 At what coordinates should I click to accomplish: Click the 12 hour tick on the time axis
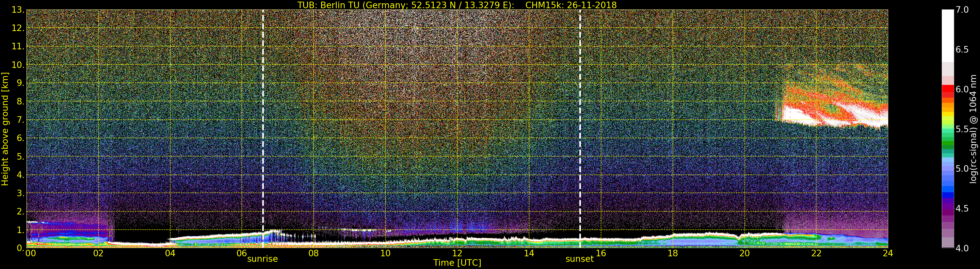457,253
